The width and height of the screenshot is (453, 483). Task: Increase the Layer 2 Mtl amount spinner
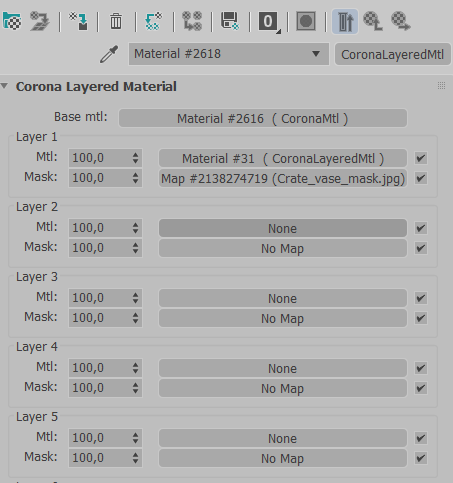coord(135,224)
